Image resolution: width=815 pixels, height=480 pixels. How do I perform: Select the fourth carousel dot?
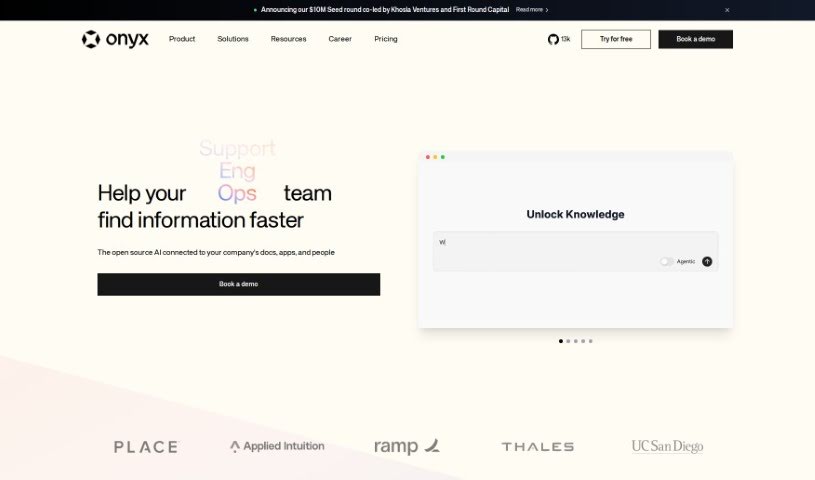[583, 341]
